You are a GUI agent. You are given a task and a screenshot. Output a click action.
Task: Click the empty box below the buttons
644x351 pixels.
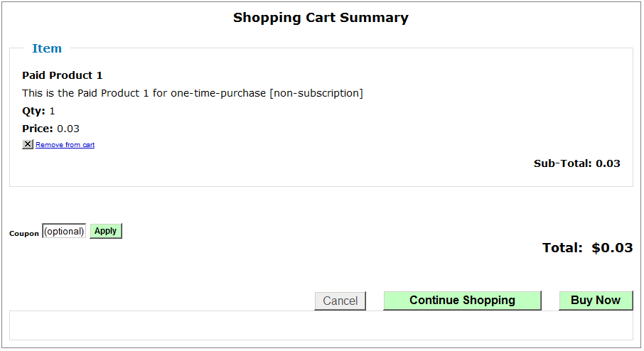(321, 325)
